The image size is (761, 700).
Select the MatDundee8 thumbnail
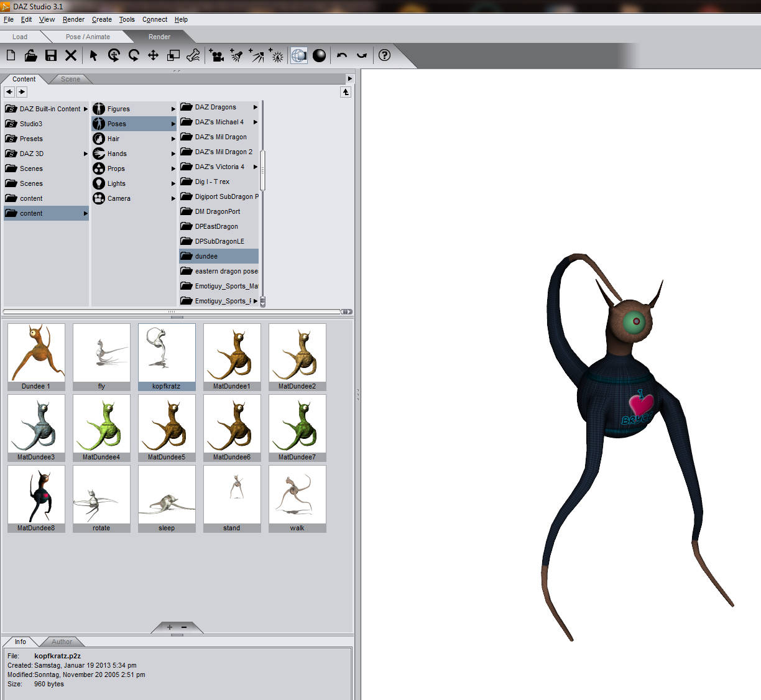(36, 499)
